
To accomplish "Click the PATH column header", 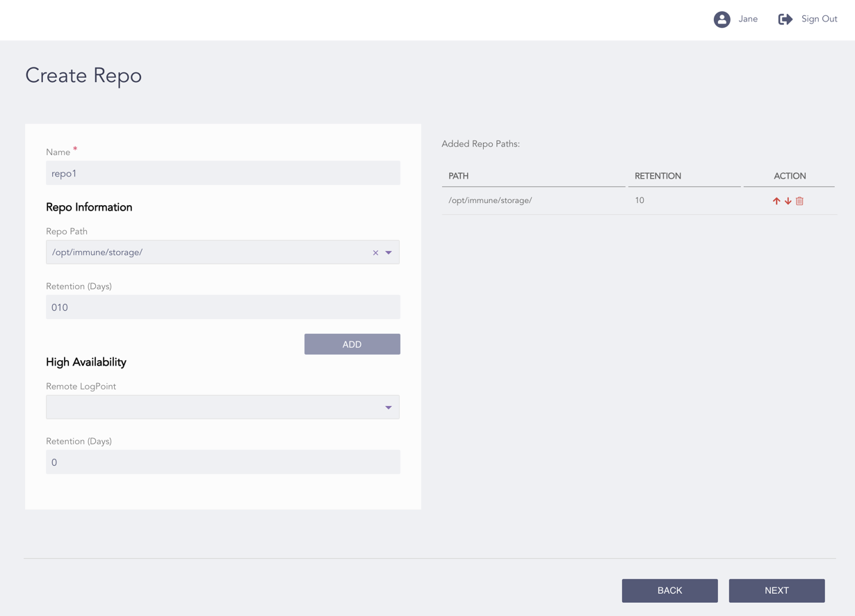I will (x=459, y=176).
